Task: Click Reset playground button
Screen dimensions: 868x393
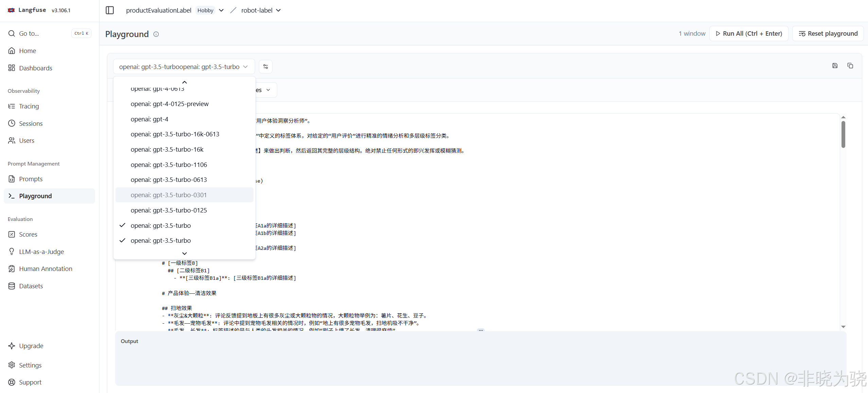Action: [x=828, y=34]
